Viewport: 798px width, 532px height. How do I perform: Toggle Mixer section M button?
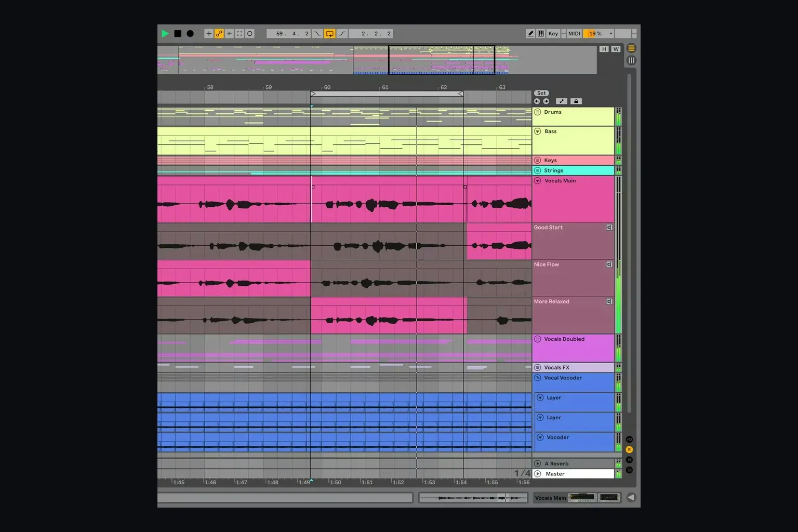coord(629,460)
